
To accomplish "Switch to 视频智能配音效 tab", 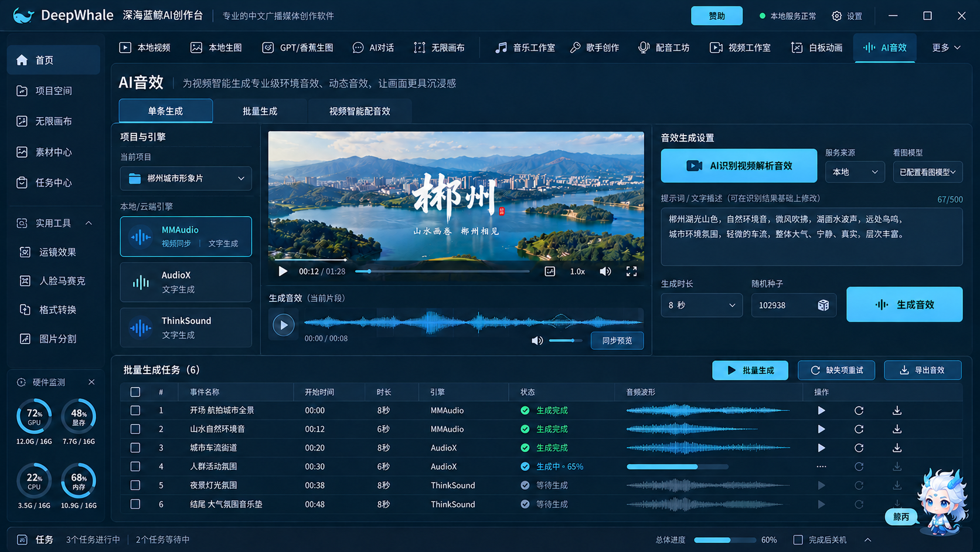I will (x=359, y=111).
